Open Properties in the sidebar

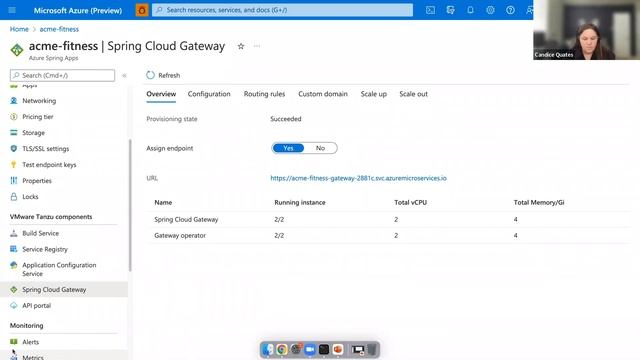pyautogui.click(x=37, y=180)
